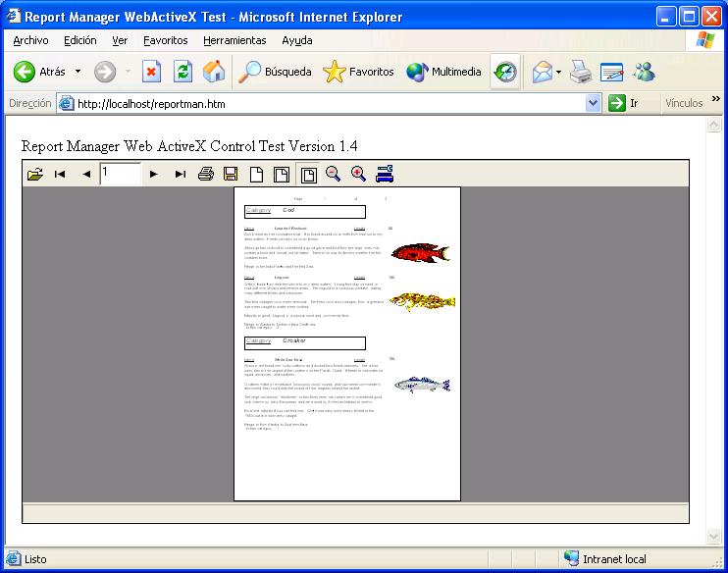This screenshot has height=573, width=728.
Task: Open the Favoritos menu in menu bar
Action: pyautogui.click(x=165, y=40)
